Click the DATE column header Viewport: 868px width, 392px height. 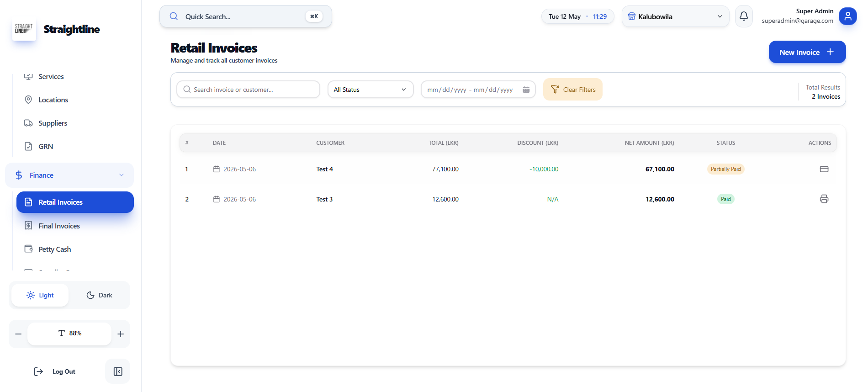219,143
